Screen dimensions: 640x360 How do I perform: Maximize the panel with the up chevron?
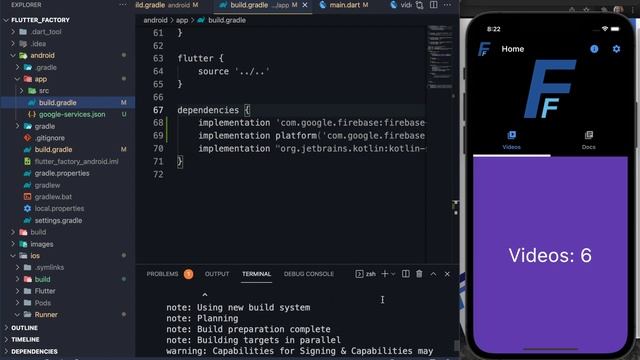tap(433, 274)
